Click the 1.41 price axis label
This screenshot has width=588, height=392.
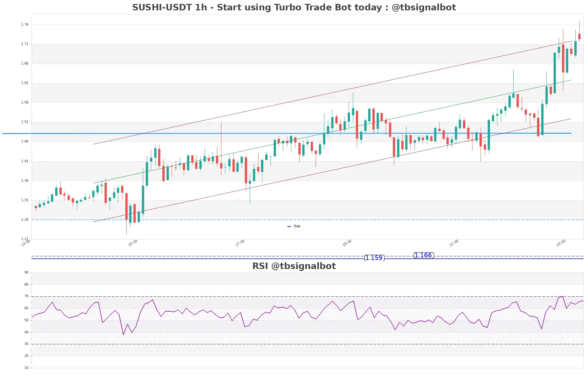point(25,161)
